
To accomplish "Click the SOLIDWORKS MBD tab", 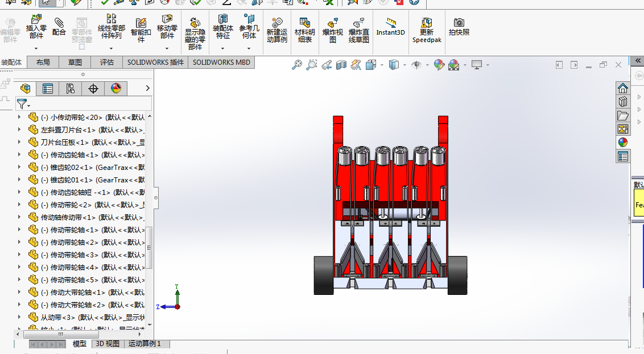I will tap(221, 63).
